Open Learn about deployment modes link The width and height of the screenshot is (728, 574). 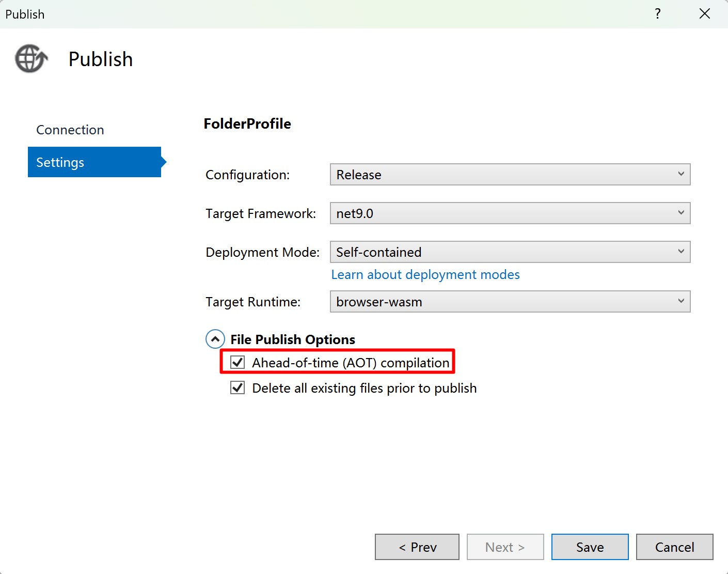(425, 275)
